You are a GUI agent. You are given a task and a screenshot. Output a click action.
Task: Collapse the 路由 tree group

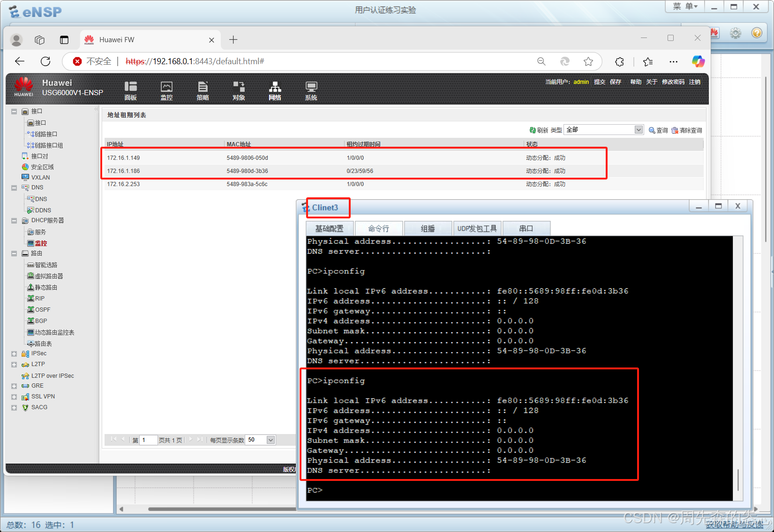tap(14, 254)
